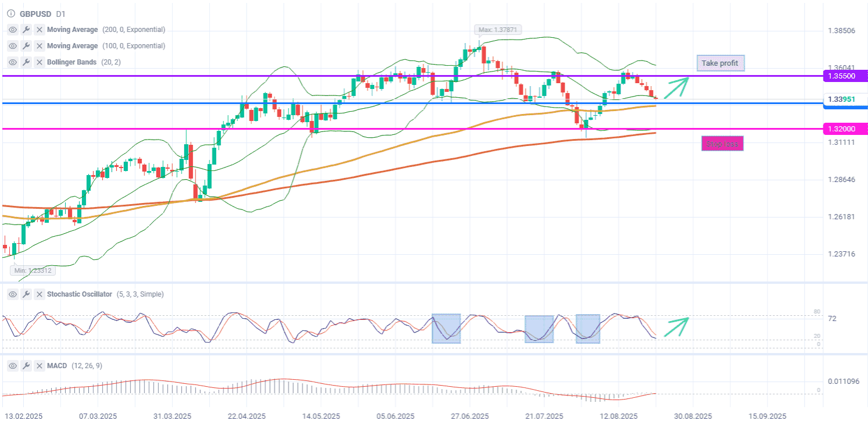
Task: Remove the MACD indicator
Action: [40, 366]
